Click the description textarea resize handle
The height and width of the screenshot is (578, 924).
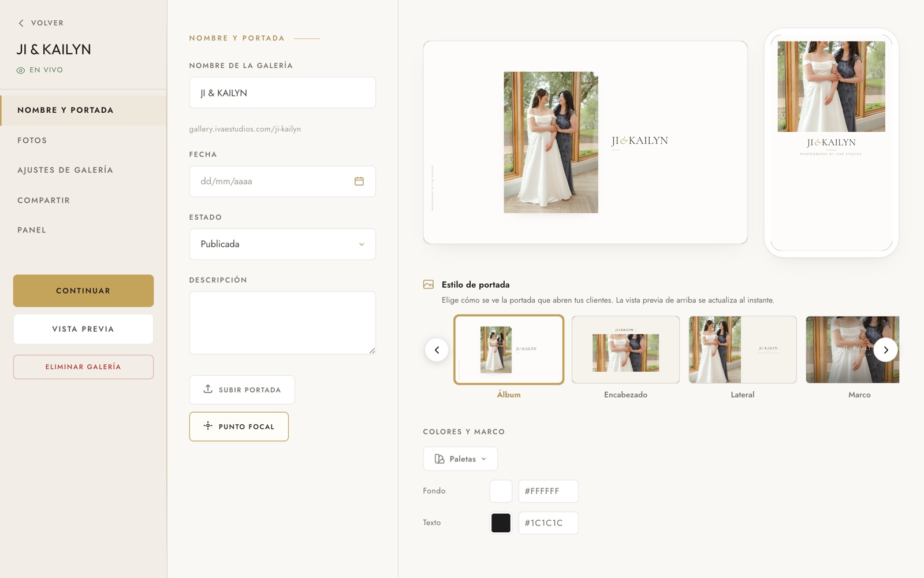(372, 350)
